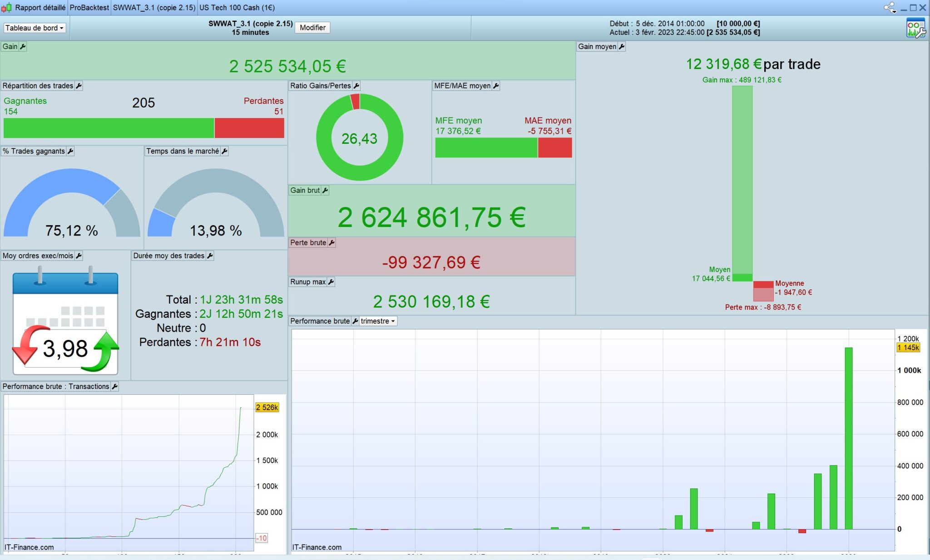Screen dimensions: 930x560
Task: Click wrench next to Perte brute
Action: 331,243
